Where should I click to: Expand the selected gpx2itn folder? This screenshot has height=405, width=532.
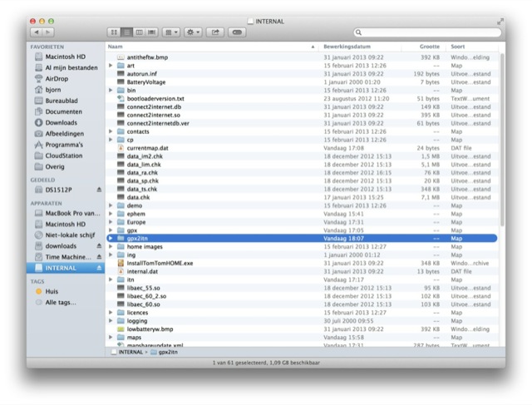point(111,238)
